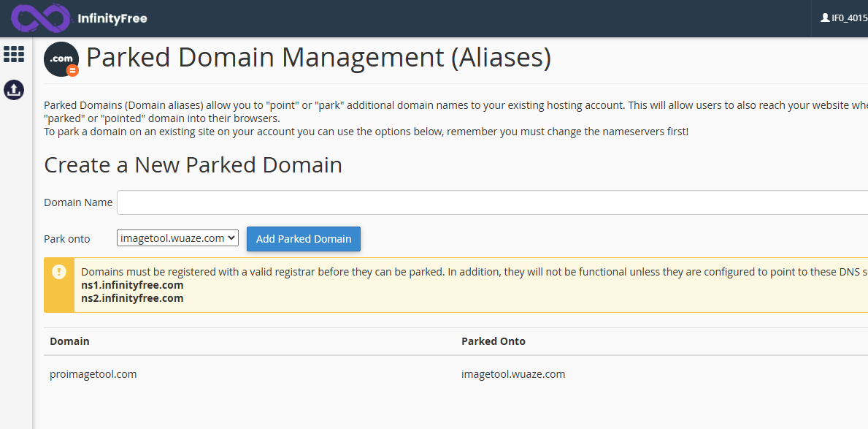The height and width of the screenshot is (429, 868).
Task: Click the Parked Onto column header
Action: 493,341
